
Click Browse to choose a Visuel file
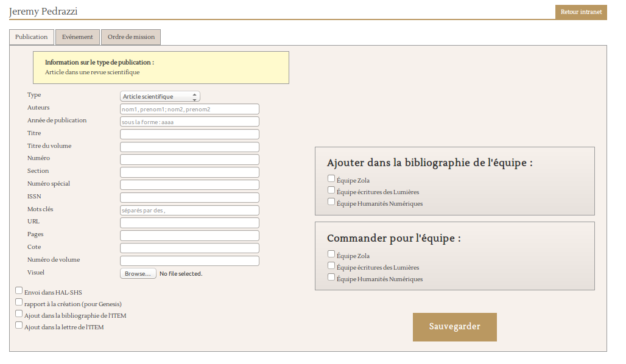(138, 274)
